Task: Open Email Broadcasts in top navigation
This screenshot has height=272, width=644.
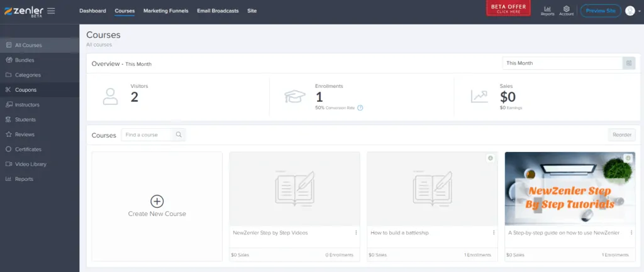Action: coord(218,11)
